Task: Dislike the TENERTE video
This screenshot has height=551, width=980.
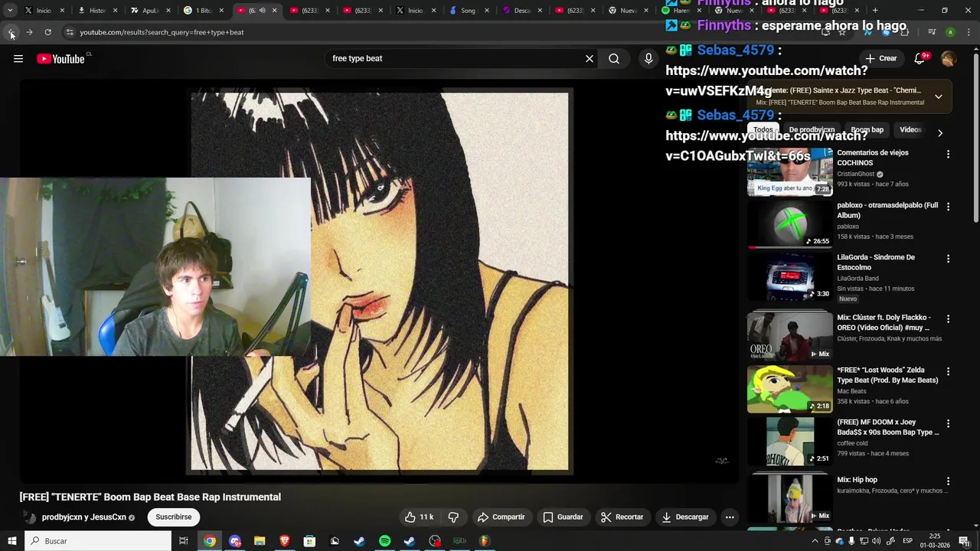Action: click(x=453, y=517)
